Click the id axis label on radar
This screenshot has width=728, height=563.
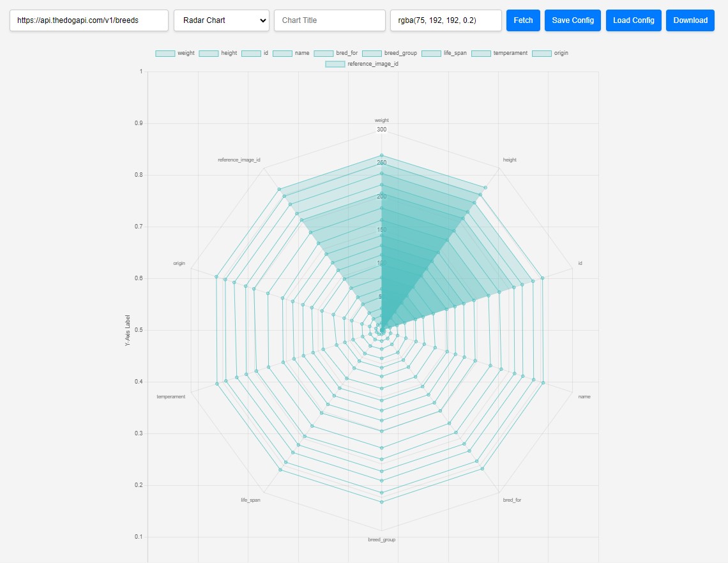click(580, 263)
